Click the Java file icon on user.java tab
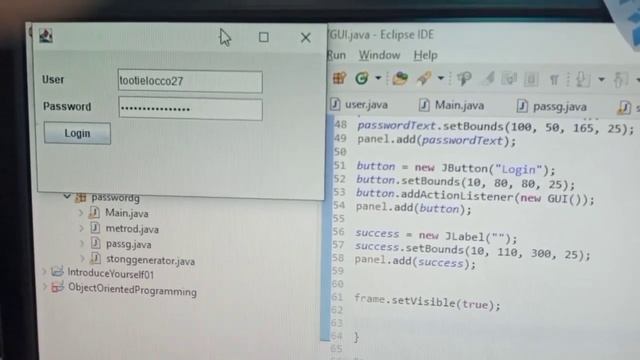This screenshot has width=640, height=360. tap(335, 104)
